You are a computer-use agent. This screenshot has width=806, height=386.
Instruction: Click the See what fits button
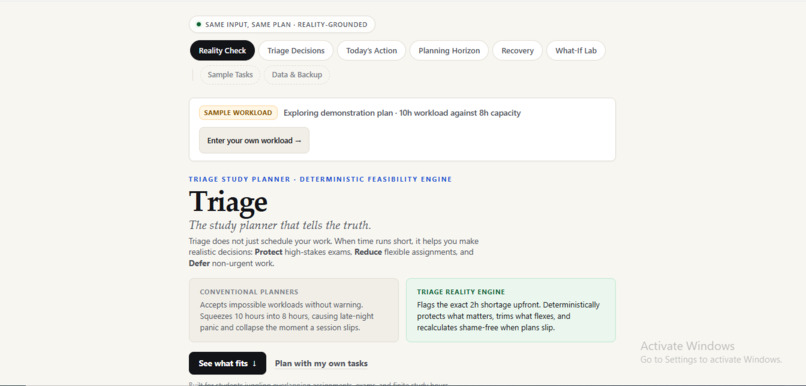coord(227,363)
